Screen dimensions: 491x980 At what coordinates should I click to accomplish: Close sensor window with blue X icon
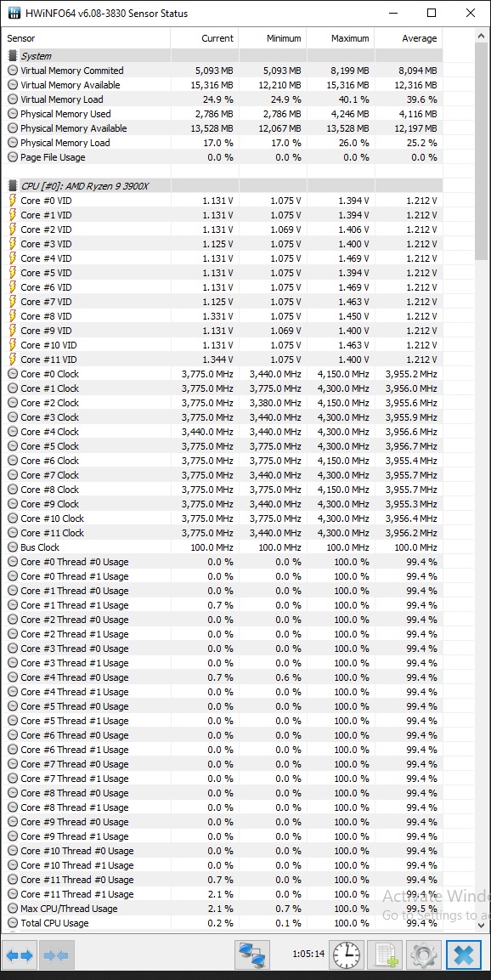[464, 955]
